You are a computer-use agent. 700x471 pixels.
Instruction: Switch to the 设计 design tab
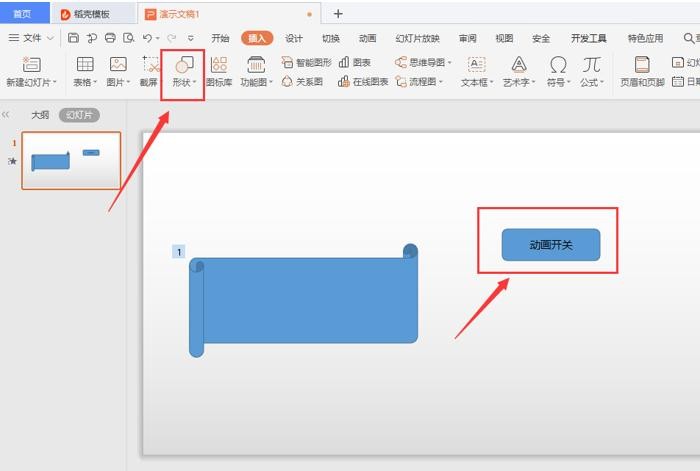(x=294, y=38)
